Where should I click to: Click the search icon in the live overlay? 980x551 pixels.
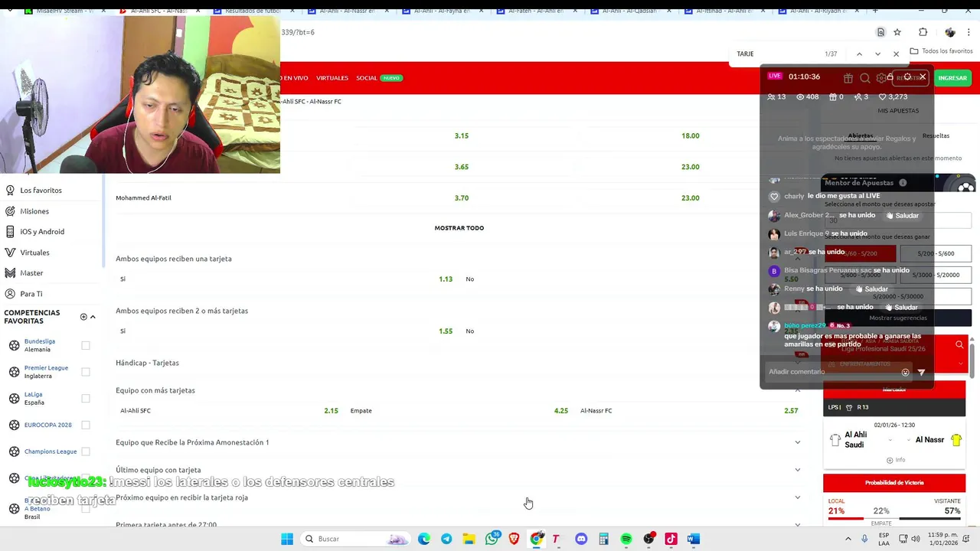(865, 78)
